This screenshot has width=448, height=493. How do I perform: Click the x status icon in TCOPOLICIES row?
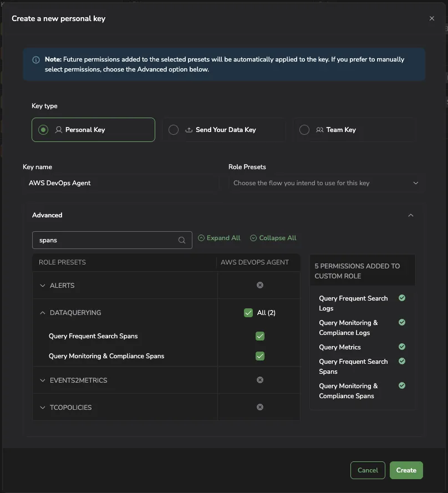(x=260, y=407)
